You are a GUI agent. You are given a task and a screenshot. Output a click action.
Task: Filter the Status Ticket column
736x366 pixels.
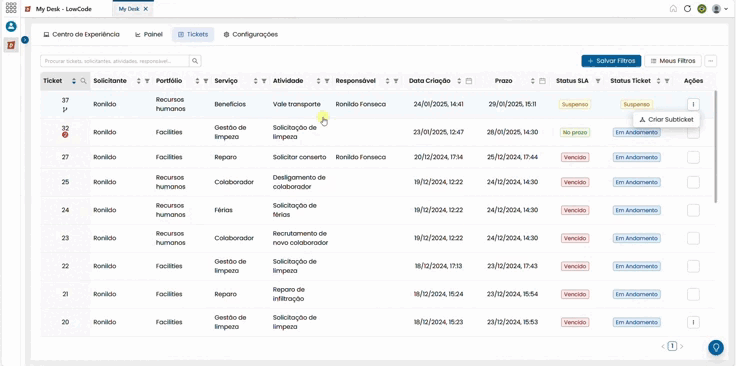[667, 81]
